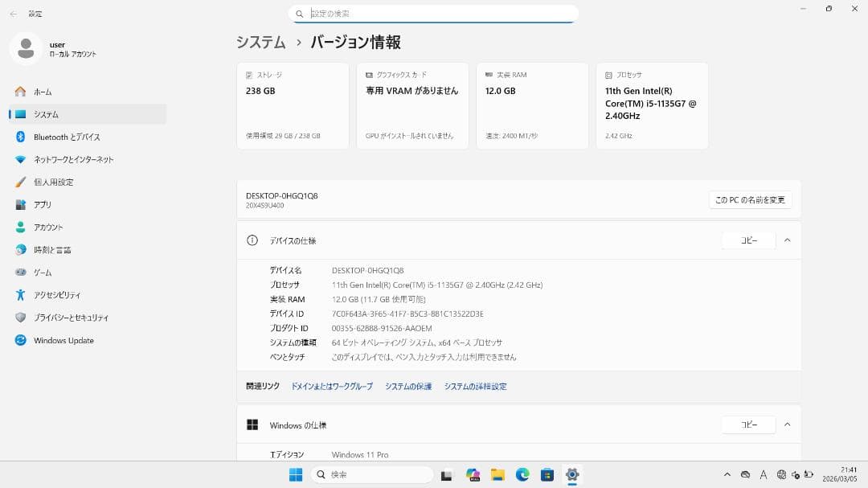The image size is (868, 488).
Task: Click the Windows 11 Pro edition text
Action: click(x=360, y=455)
